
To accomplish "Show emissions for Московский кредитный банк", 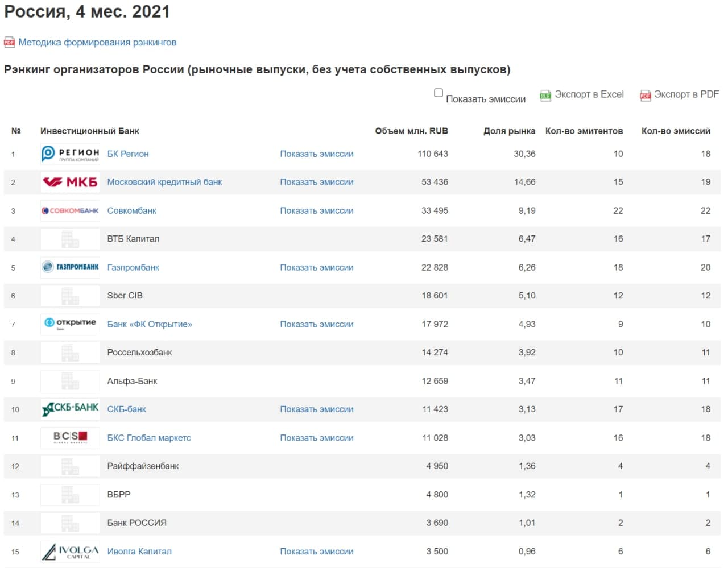I will (316, 183).
